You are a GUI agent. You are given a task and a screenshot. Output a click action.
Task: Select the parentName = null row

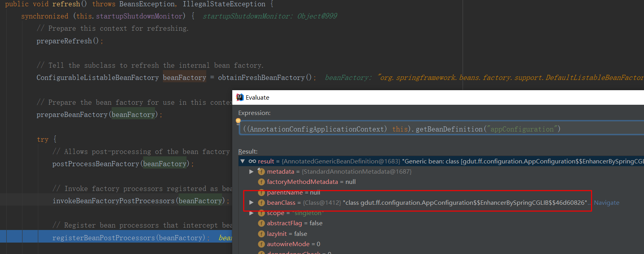[441, 192]
